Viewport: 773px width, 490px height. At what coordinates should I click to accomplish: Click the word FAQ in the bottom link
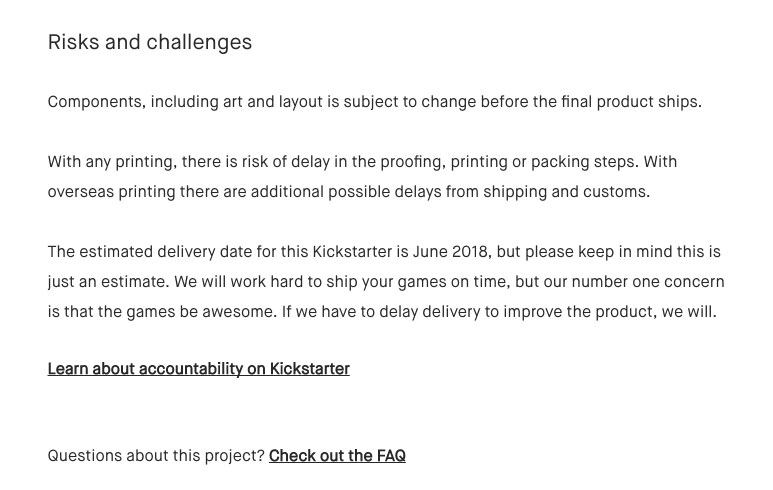click(391, 455)
